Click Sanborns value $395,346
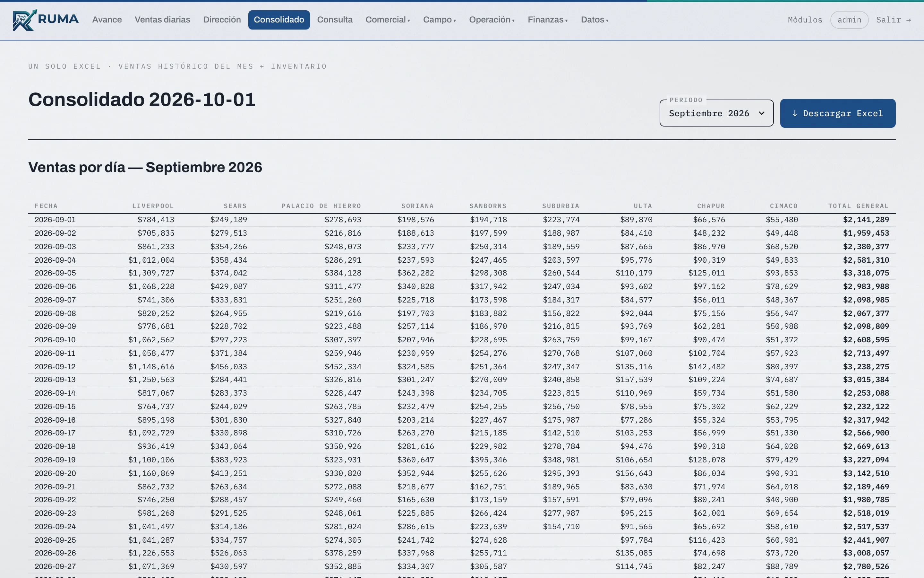Screen dimensions: 924x578 click(488, 460)
